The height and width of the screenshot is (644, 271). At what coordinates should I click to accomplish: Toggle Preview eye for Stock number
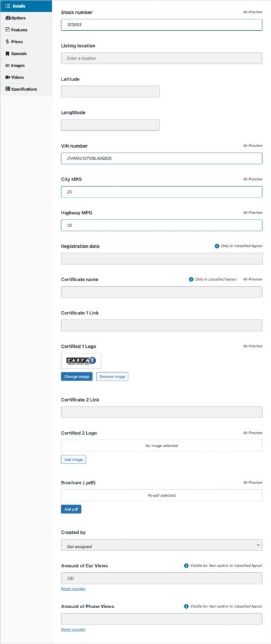253,13
